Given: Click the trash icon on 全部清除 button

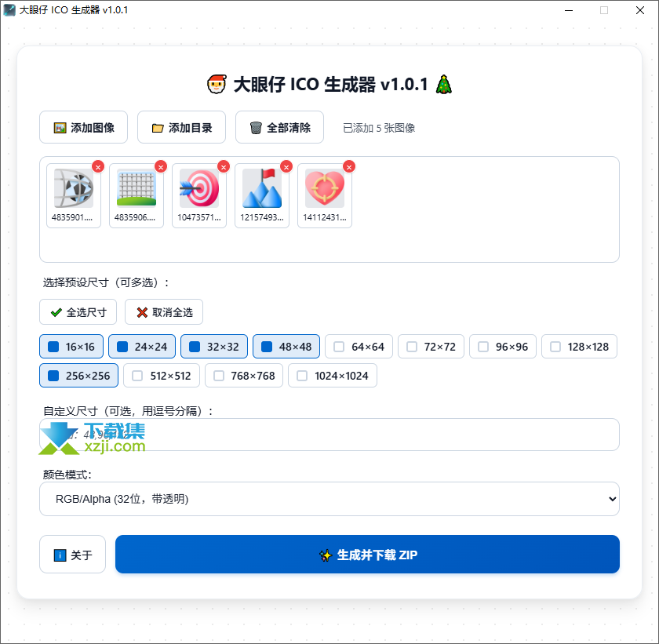Looking at the screenshot, I should [255, 126].
